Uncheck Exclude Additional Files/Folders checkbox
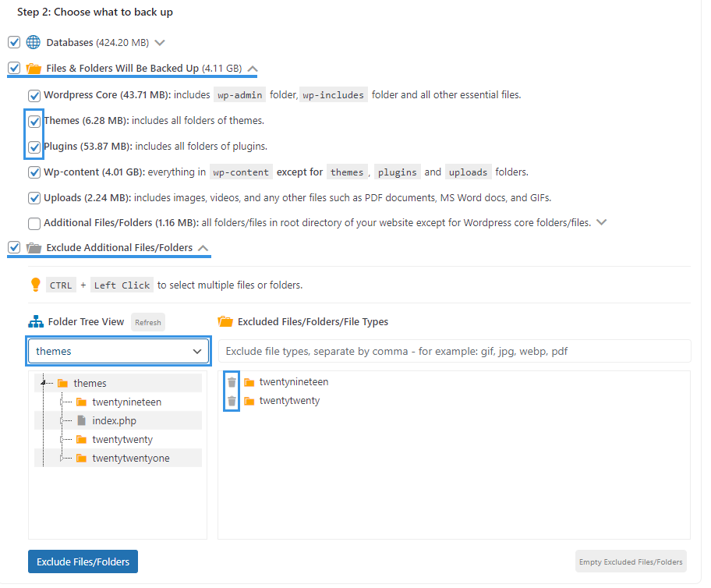This screenshot has height=588, width=711. tap(14, 247)
